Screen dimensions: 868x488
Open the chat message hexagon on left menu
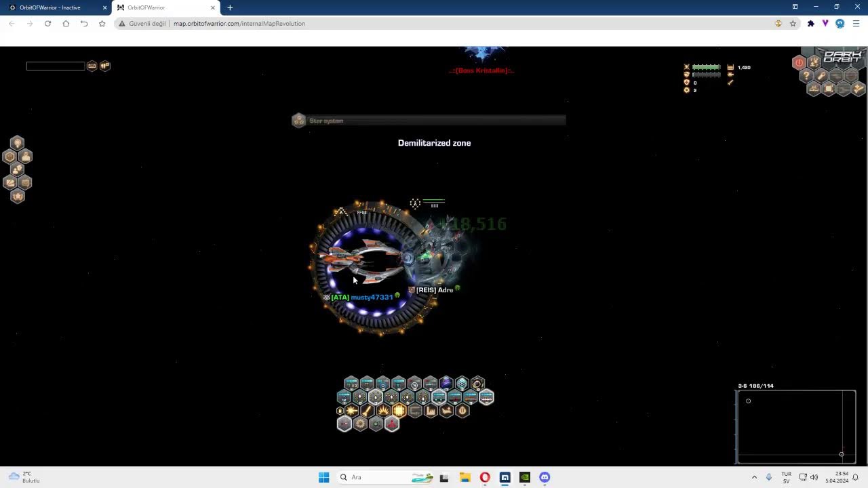pos(25,182)
